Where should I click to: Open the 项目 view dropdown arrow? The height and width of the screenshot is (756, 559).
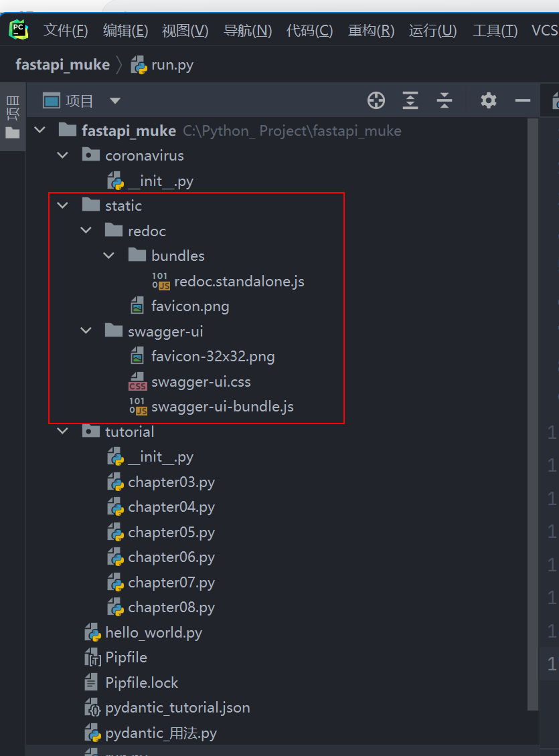coord(114,101)
